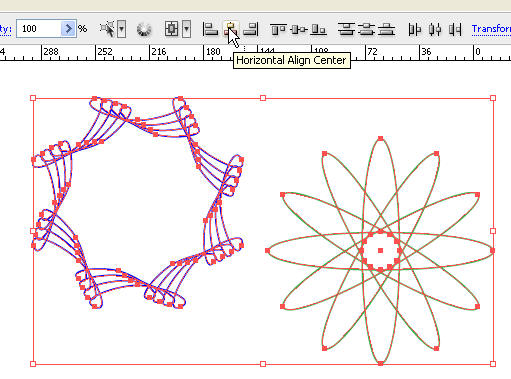Select the Horizontal Distribute Left icon
511x379 pixels.
[415, 29]
